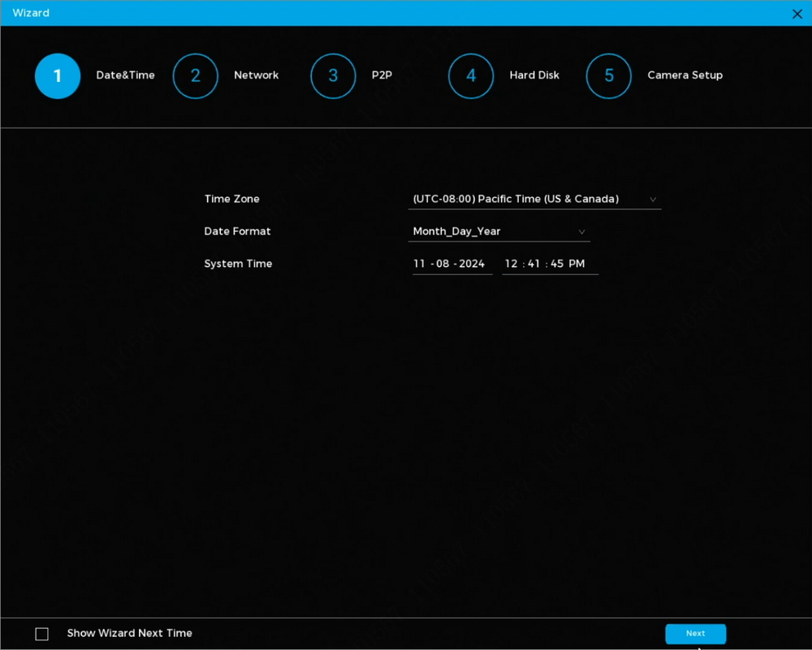Click the step 1 circle icon

point(58,76)
